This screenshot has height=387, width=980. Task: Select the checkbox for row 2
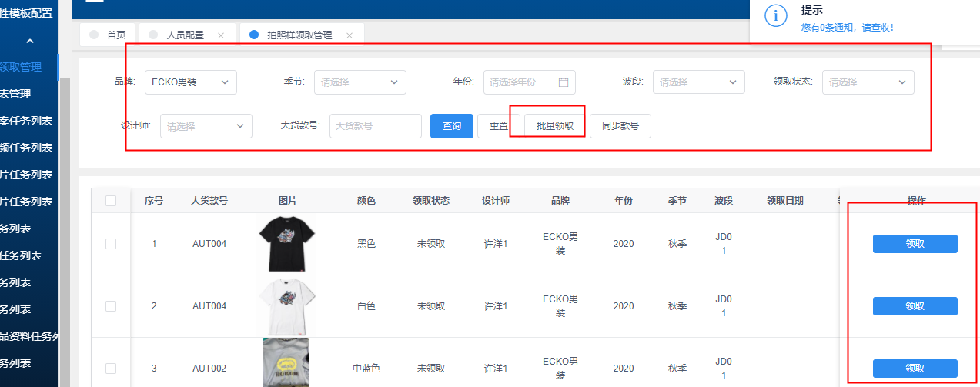click(111, 305)
